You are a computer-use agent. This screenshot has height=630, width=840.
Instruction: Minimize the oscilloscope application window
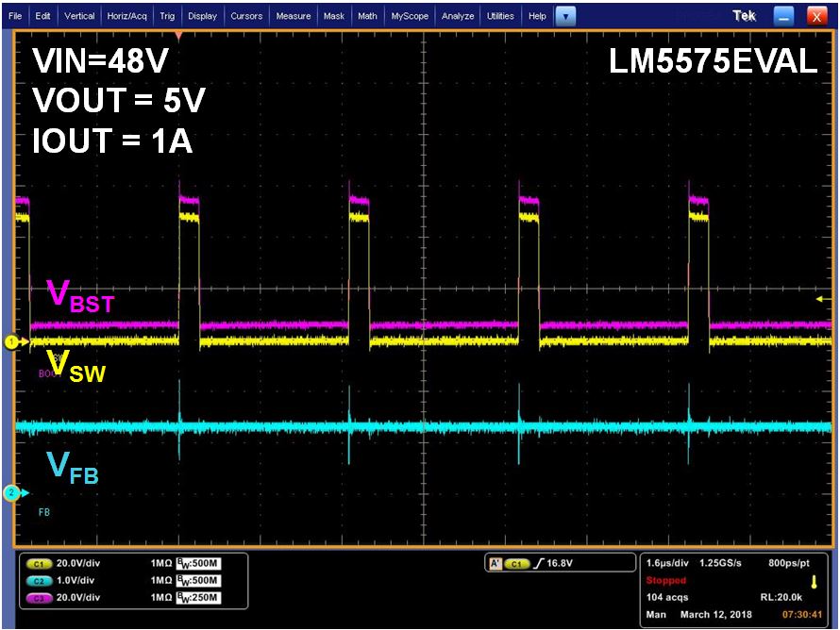(x=783, y=17)
